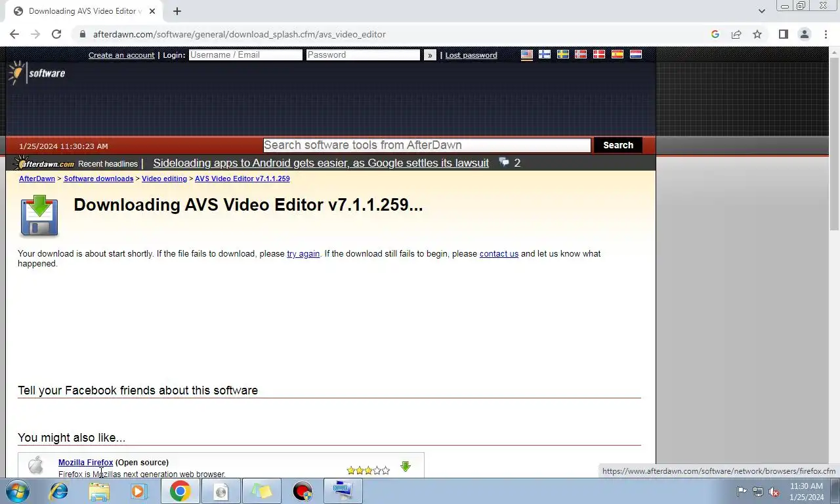Expand the tab search chevron

point(761,11)
